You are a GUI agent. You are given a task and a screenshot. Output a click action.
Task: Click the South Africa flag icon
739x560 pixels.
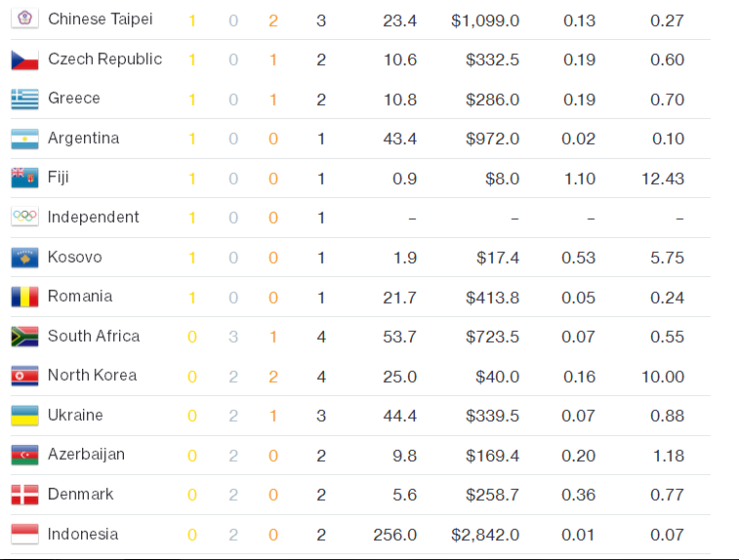coord(24,337)
